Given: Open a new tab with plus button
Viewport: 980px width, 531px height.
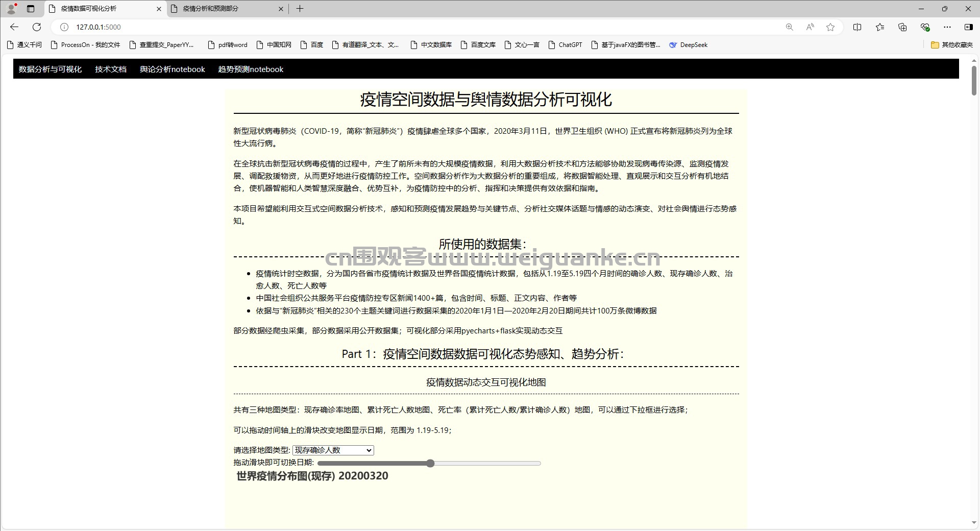Looking at the screenshot, I should [300, 8].
